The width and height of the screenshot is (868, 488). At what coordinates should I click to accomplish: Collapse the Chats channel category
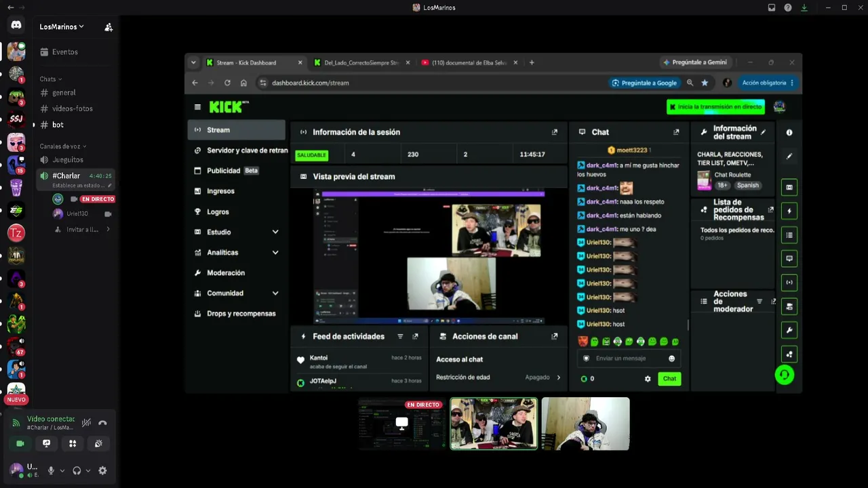click(51, 79)
